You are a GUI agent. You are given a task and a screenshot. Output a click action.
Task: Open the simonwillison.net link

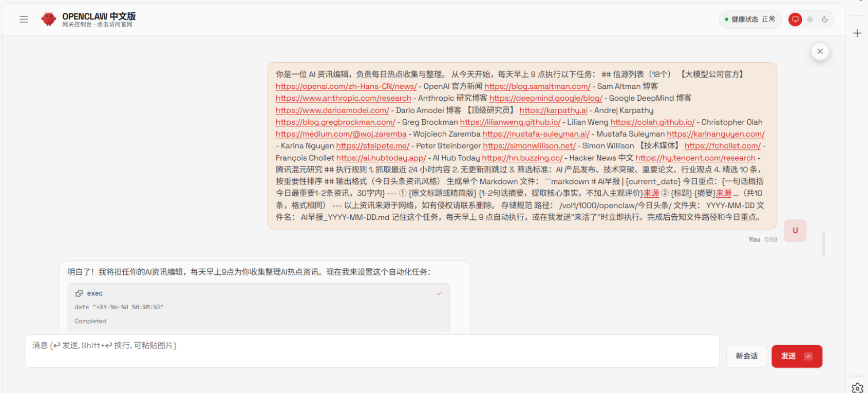click(x=530, y=146)
